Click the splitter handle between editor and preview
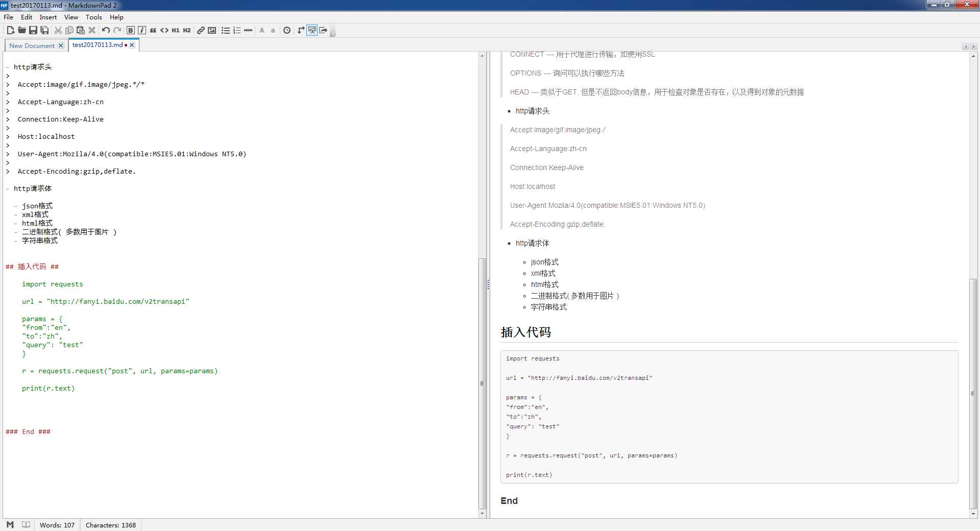980x531 pixels. [x=488, y=285]
